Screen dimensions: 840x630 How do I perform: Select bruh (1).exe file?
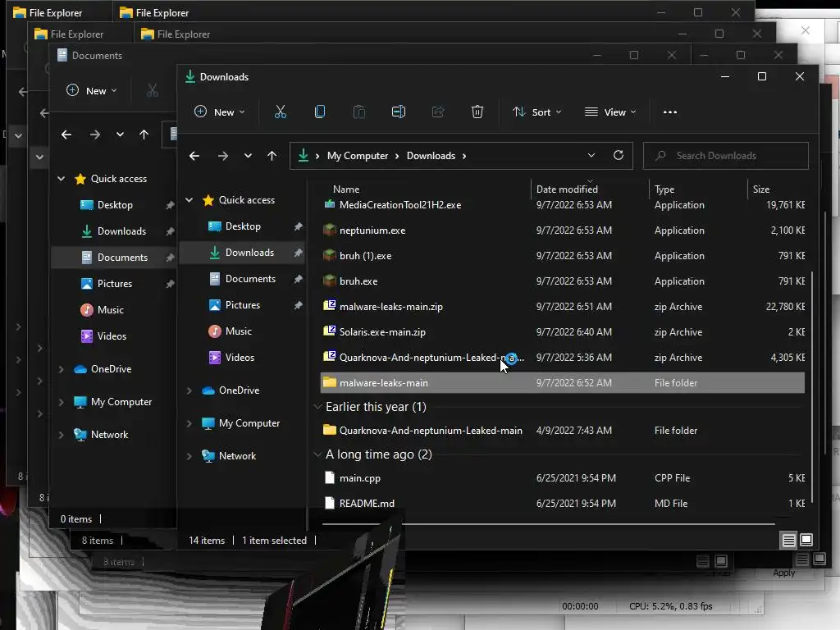pyautogui.click(x=365, y=256)
